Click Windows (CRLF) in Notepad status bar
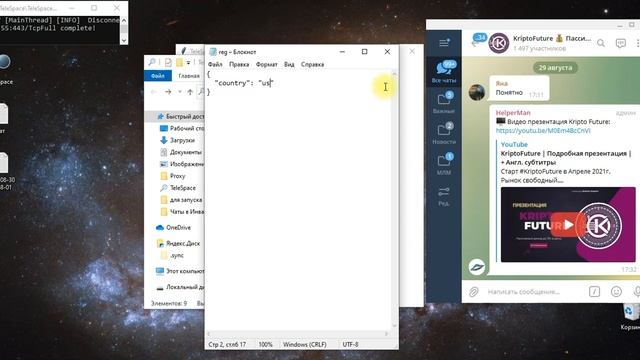This screenshot has height=360, width=640. pyautogui.click(x=304, y=344)
